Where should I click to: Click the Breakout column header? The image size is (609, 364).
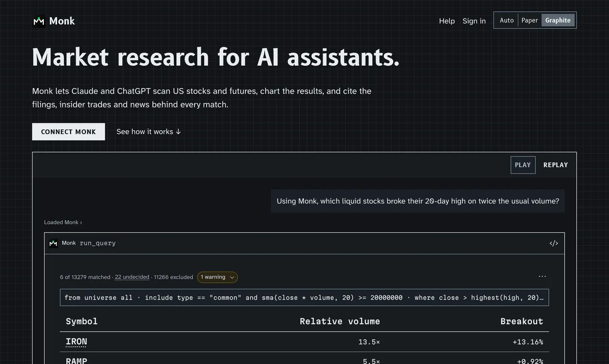pos(522,321)
